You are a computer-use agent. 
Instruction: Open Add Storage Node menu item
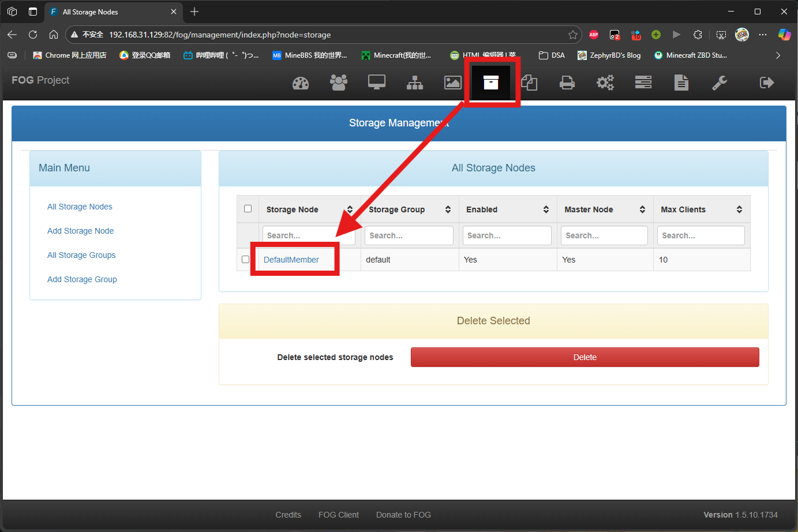81,231
